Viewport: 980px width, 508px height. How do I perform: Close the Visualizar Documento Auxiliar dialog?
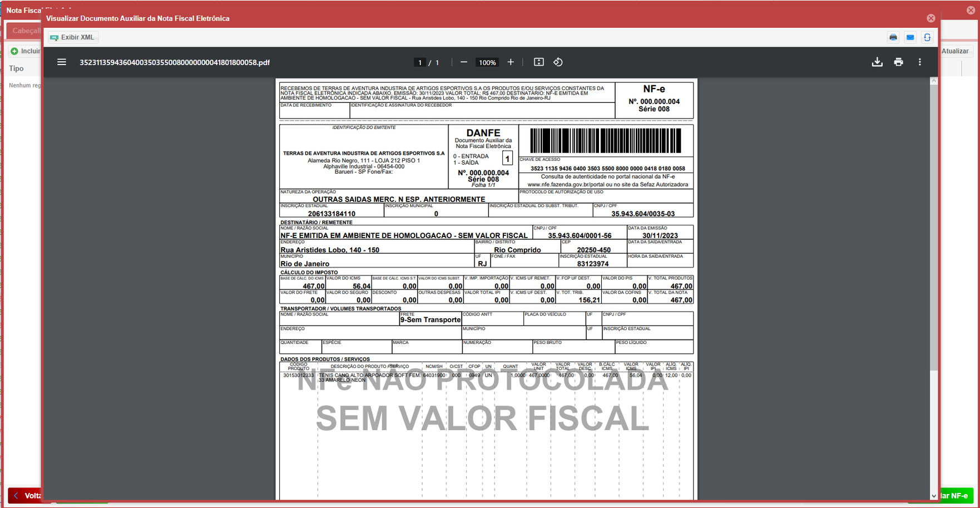click(930, 18)
